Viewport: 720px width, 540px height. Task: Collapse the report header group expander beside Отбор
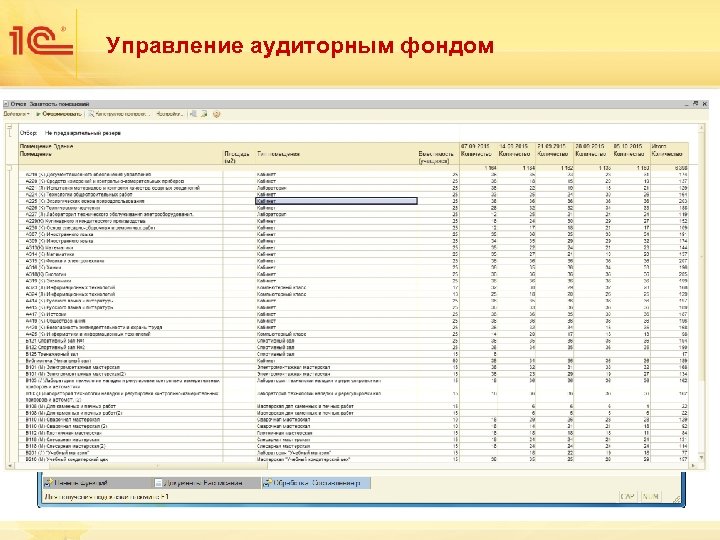[10, 127]
